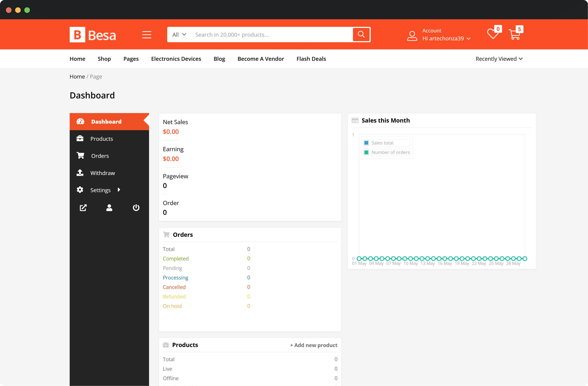Click the orange search magnifier button

[361, 34]
